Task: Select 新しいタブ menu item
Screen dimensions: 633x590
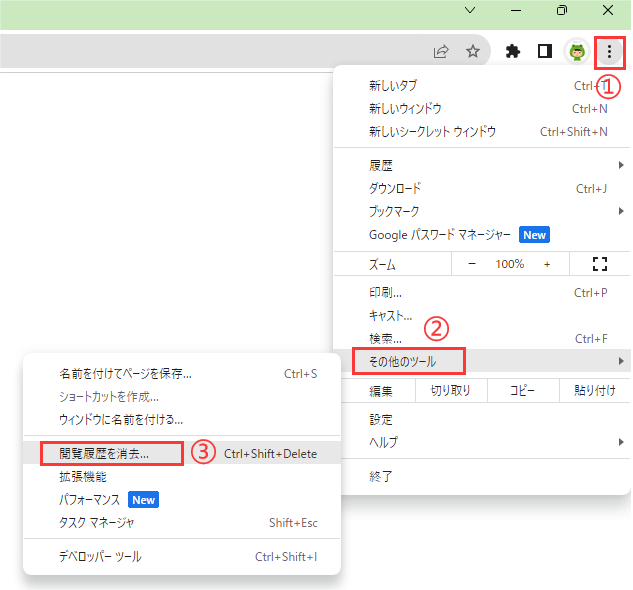Action: [x=482, y=86]
